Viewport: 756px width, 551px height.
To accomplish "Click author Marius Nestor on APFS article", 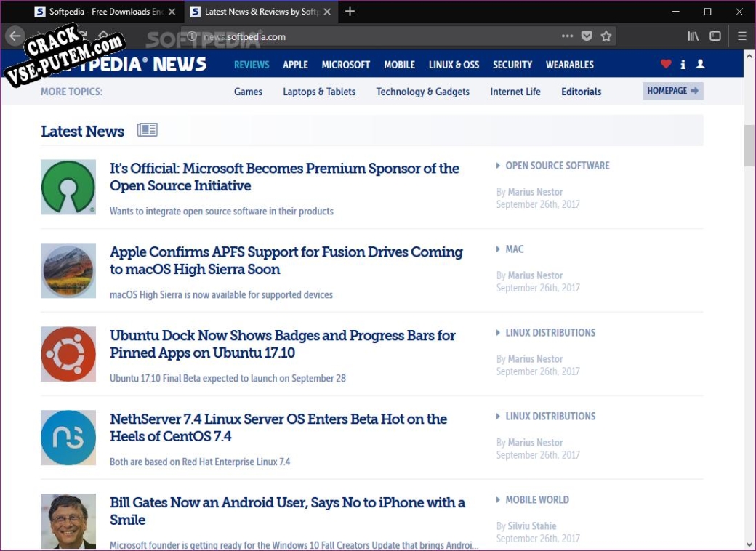I will click(x=535, y=275).
